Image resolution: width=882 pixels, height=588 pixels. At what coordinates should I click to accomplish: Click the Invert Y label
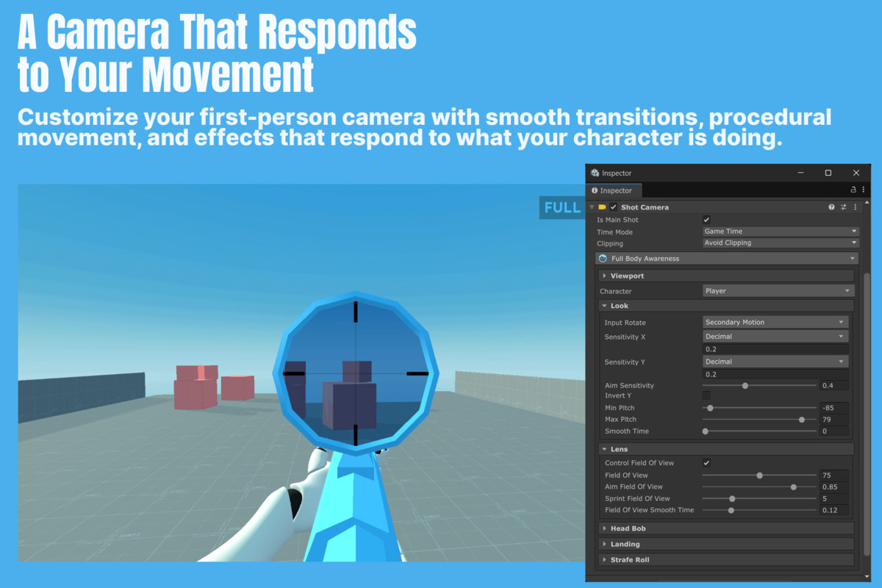coord(618,395)
